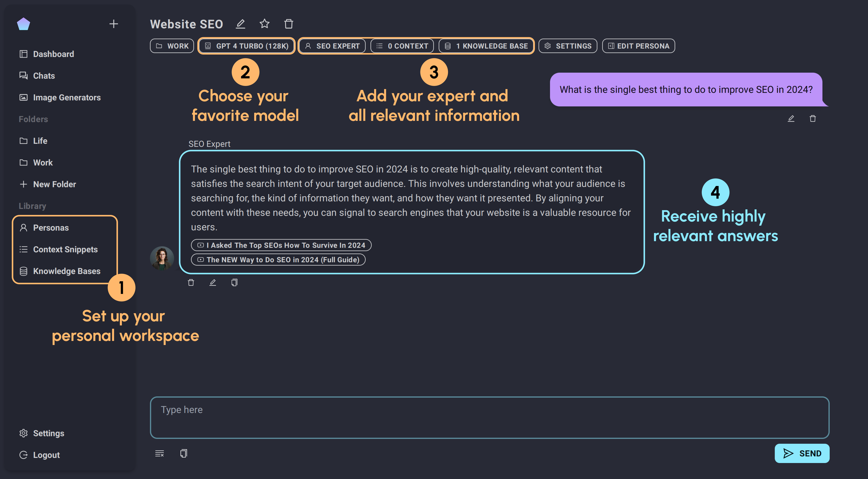Focus the 'Type here' message field

[x=489, y=417]
